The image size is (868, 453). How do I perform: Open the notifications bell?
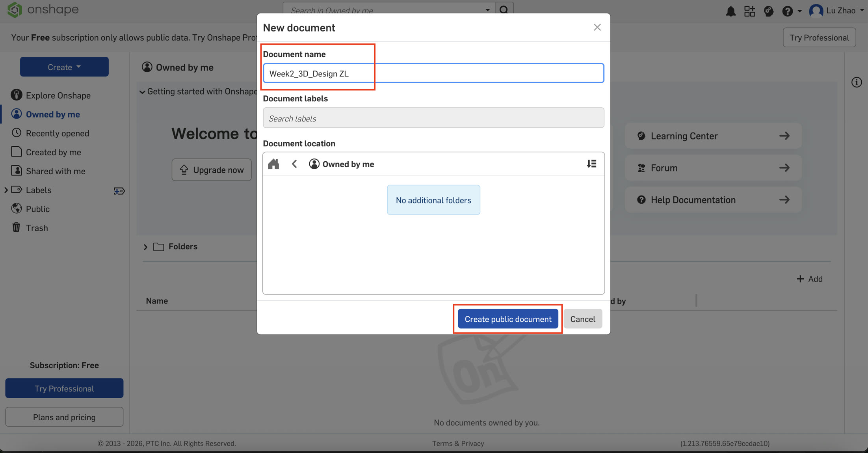tap(730, 11)
